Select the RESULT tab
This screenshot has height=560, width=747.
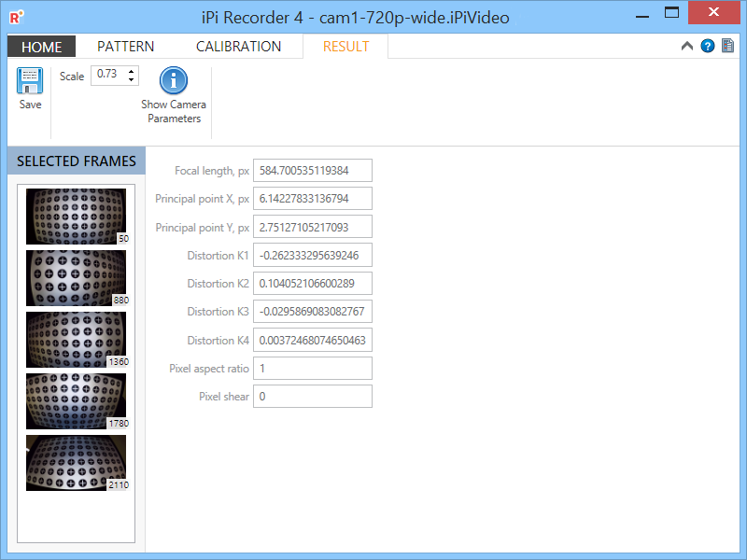[x=345, y=47]
